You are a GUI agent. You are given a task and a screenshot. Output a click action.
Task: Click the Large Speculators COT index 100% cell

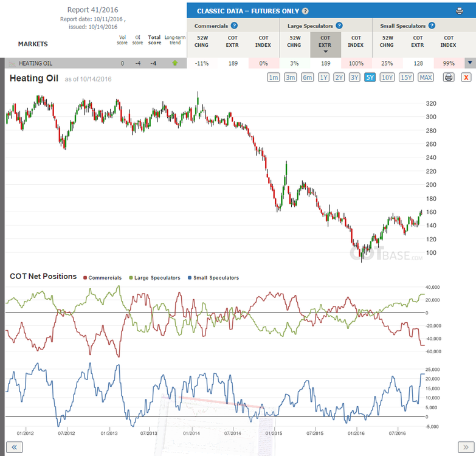(356, 63)
